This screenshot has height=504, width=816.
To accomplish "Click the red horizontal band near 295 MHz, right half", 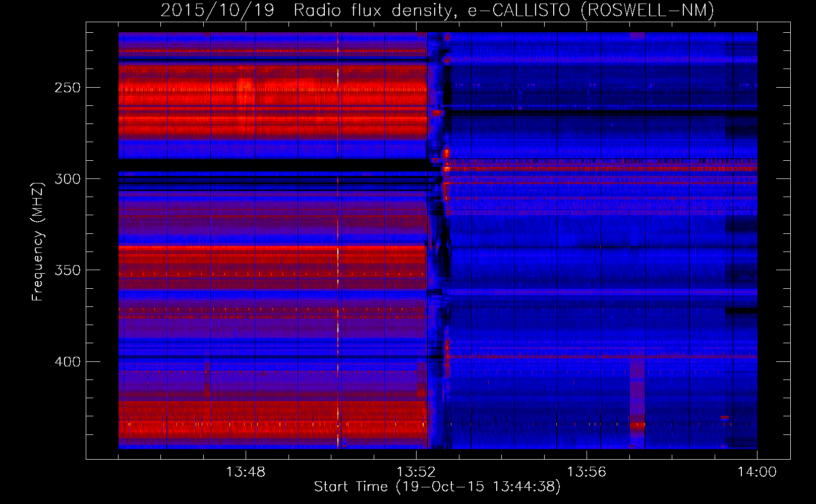I will 605,168.
